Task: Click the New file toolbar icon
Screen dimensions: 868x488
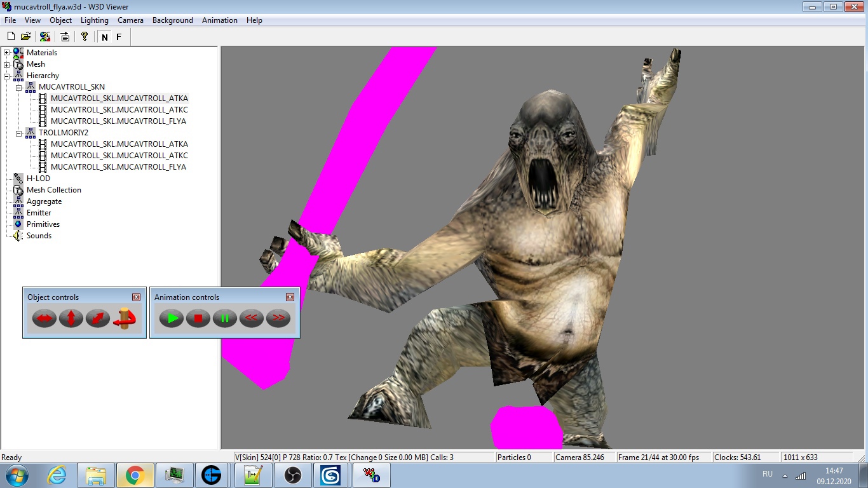Action: coord(11,37)
